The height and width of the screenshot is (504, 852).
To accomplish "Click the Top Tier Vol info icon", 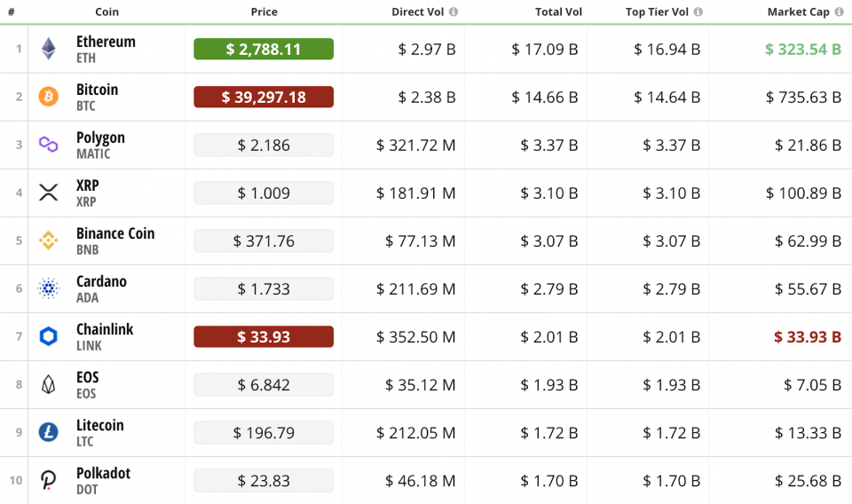I will [698, 12].
